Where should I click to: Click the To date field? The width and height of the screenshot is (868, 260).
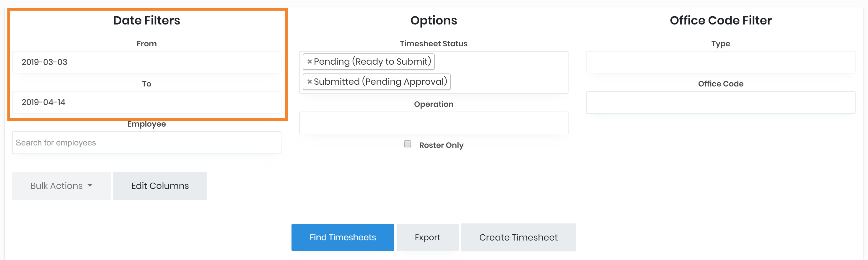coord(146,102)
